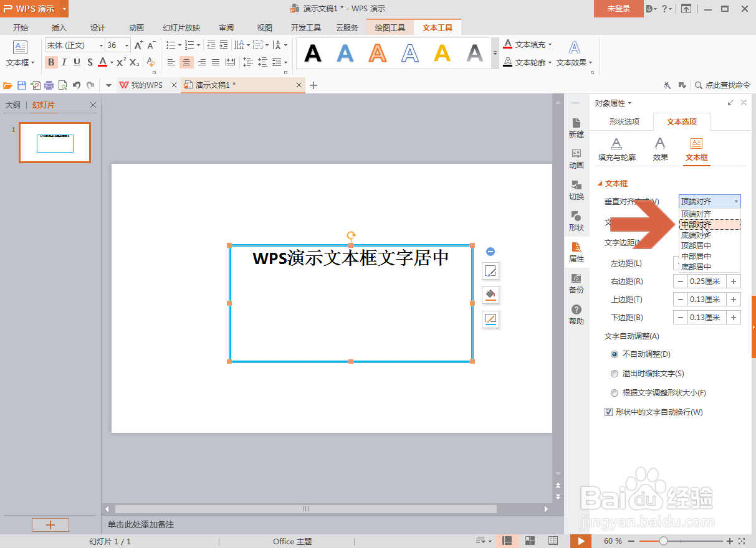
Task: Choose 底部居中 in alignment list
Action: click(x=710, y=267)
